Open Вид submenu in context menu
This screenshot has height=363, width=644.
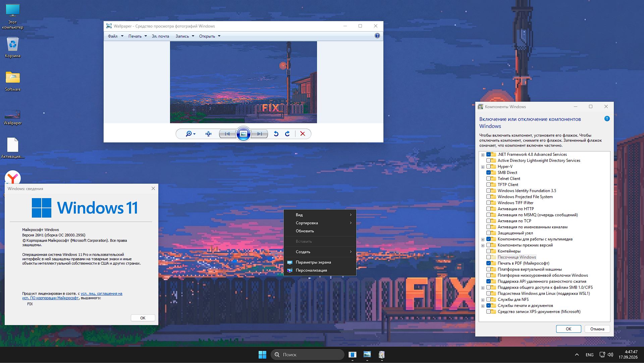pyautogui.click(x=320, y=215)
